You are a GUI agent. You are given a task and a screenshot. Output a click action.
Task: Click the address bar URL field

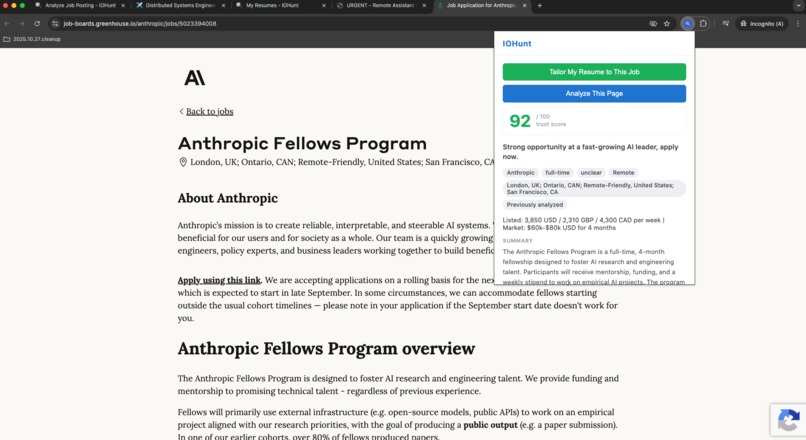coord(350,24)
